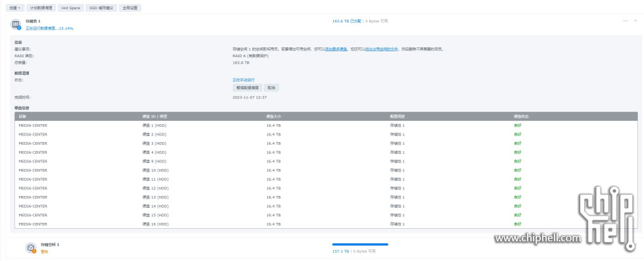Click 存储池 1 usage in 硬盘 11 row

coord(397,179)
